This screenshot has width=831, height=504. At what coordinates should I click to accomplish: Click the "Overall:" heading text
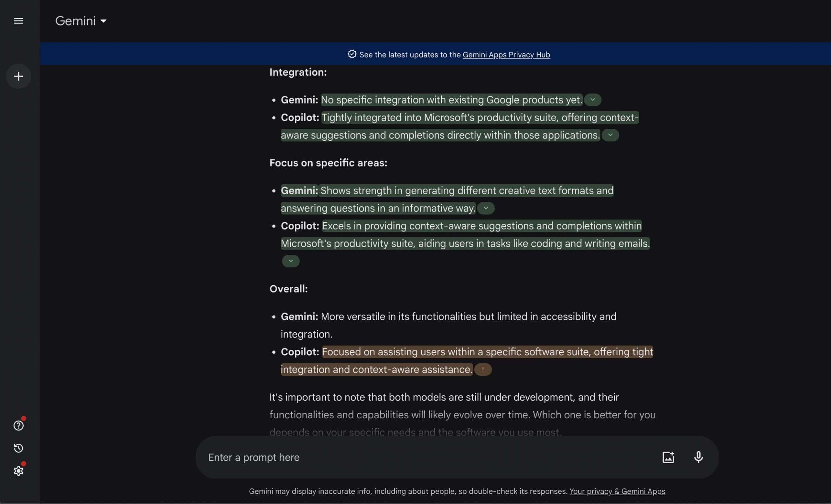click(x=288, y=289)
